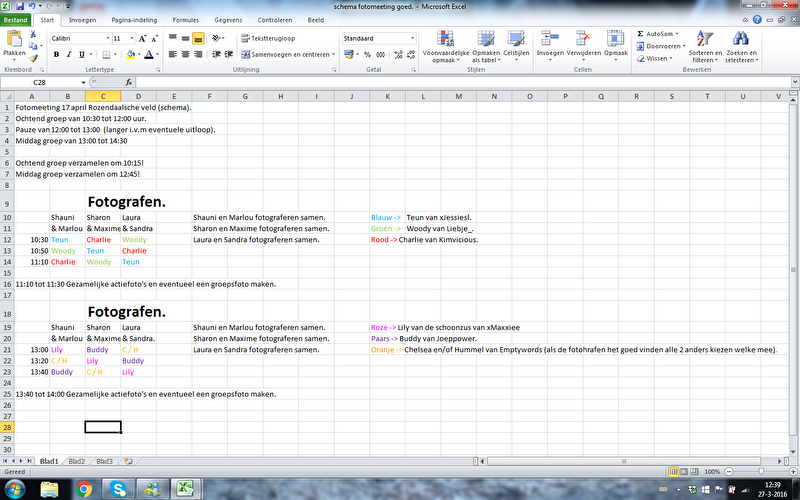
Task: Toggle Underline formatting
Action: [82, 55]
